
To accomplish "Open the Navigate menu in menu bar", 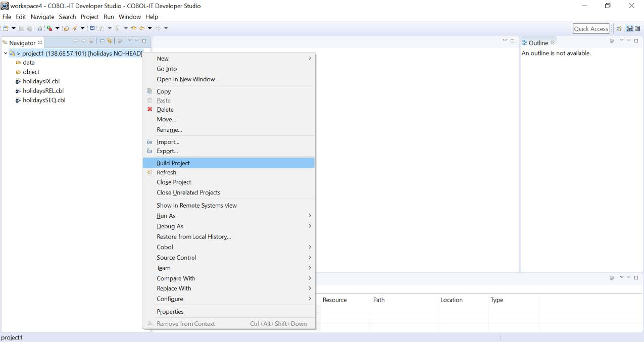I will coord(42,17).
